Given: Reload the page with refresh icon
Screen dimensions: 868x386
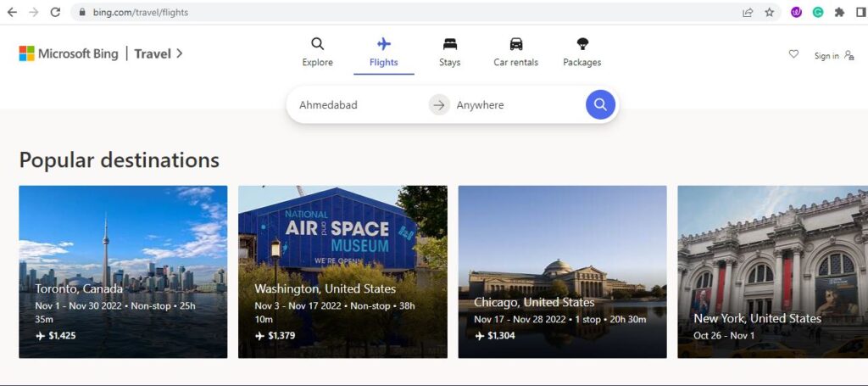Looking at the screenshot, I should [55, 12].
